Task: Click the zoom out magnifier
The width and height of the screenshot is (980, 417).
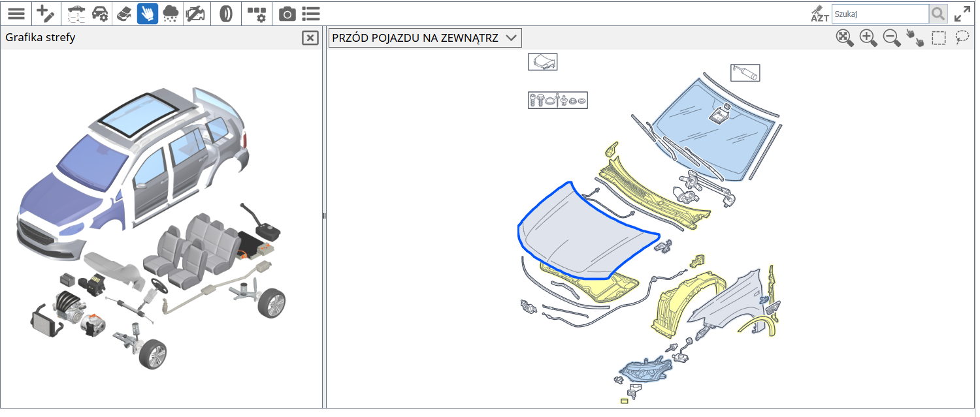Action: tap(892, 38)
